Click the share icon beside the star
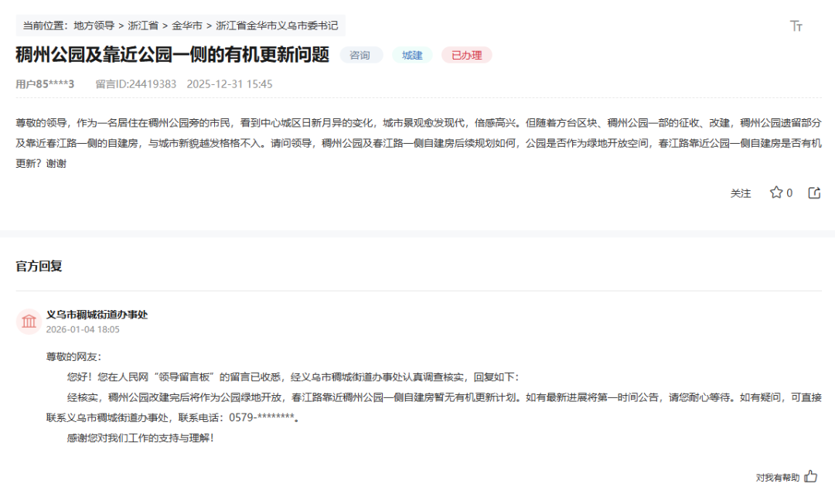Image resolution: width=835 pixels, height=504 pixels. tap(814, 192)
